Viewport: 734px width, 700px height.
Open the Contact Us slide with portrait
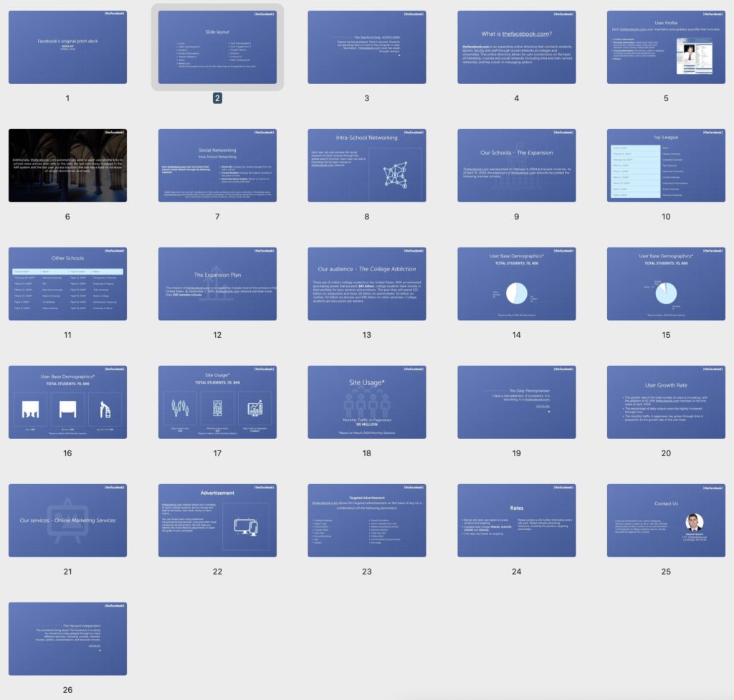click(x=666, y=521)
